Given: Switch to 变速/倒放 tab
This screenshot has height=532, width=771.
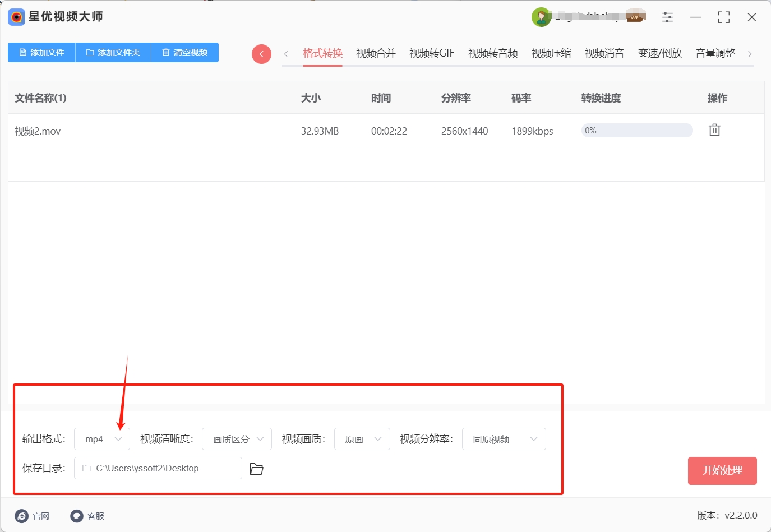Looking at the screenshot, I should pos(659,53).
